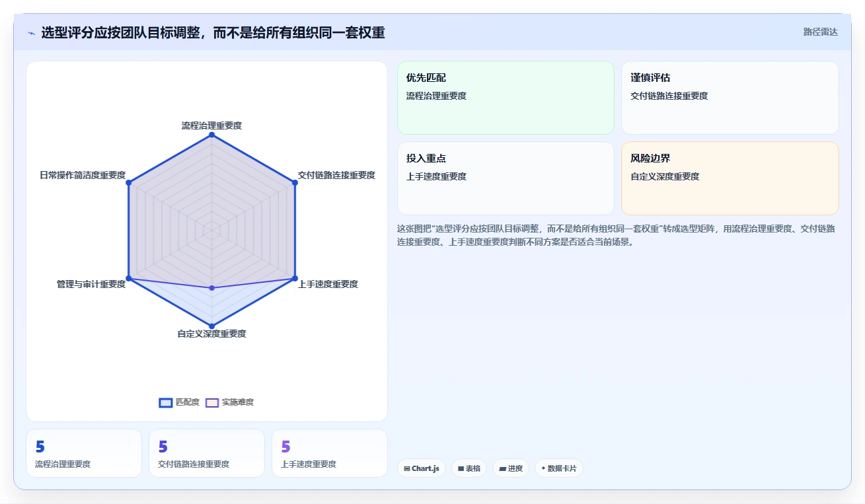Click the 交付链路连接重要度 radar axis label

pyautogui.click(x=336, y=175)
